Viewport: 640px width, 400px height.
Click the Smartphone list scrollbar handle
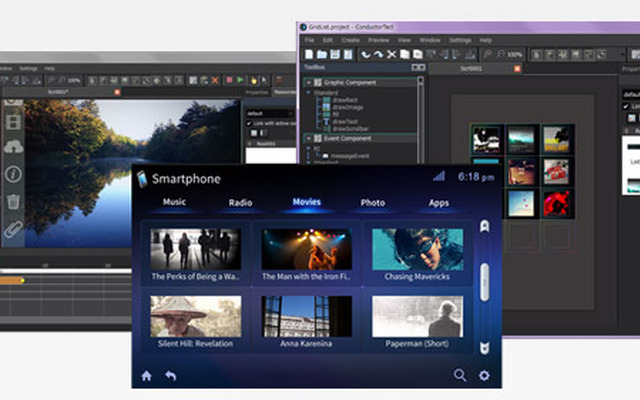click(x=484, y=282)
